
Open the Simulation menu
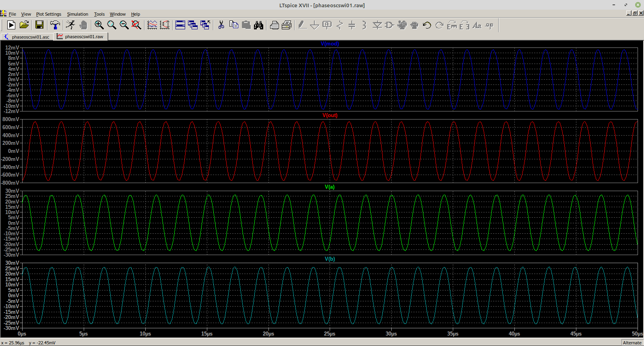pos(78,14)
